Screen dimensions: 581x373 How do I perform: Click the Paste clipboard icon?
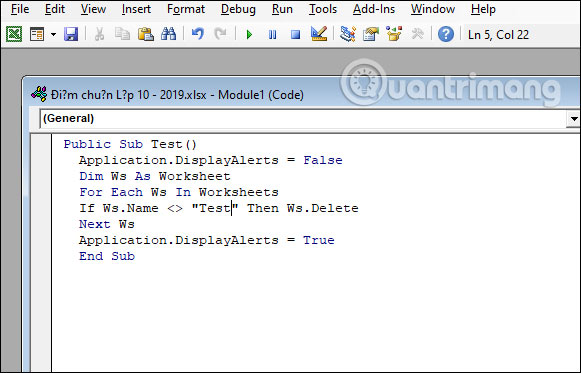tap(146, 34)
